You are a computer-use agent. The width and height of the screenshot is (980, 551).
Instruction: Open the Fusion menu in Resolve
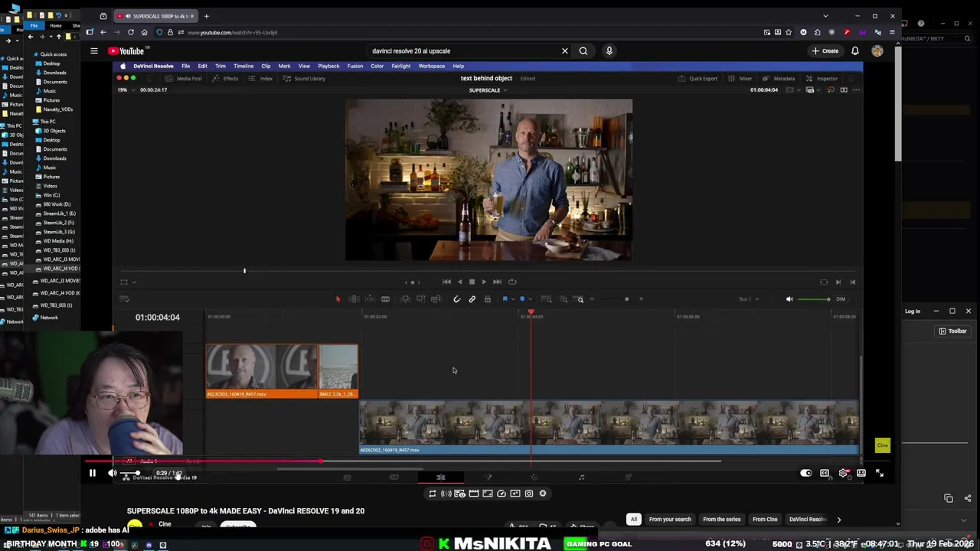point(355,66)
